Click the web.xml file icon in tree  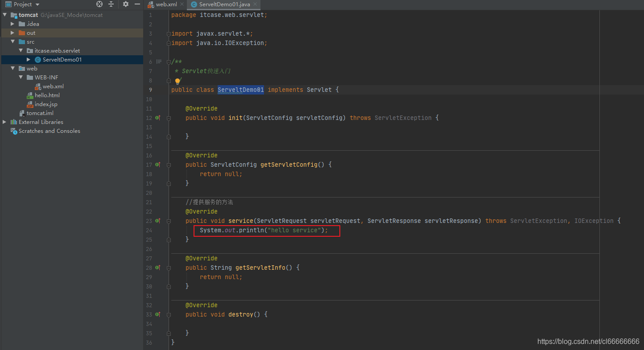[x=38, y=86]
